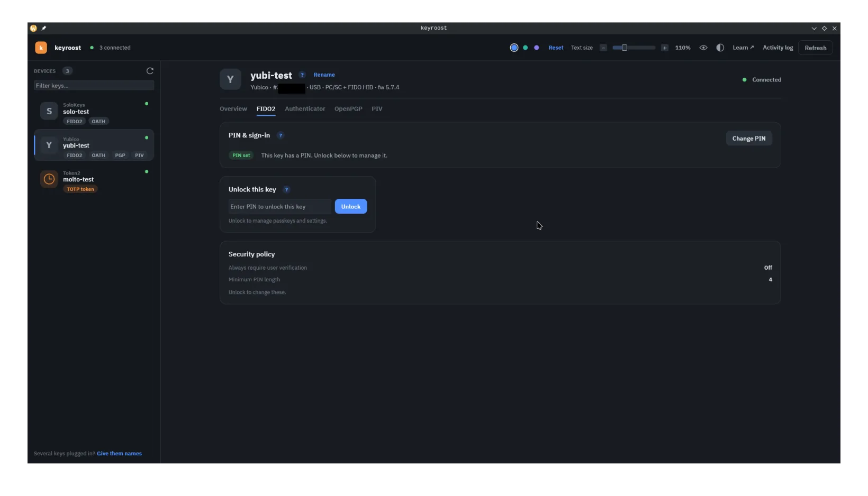This screenshot has width=868, height=496.
Task: Click the blue Unlock button
Action: pyautogui.click(x=350, y=207)
